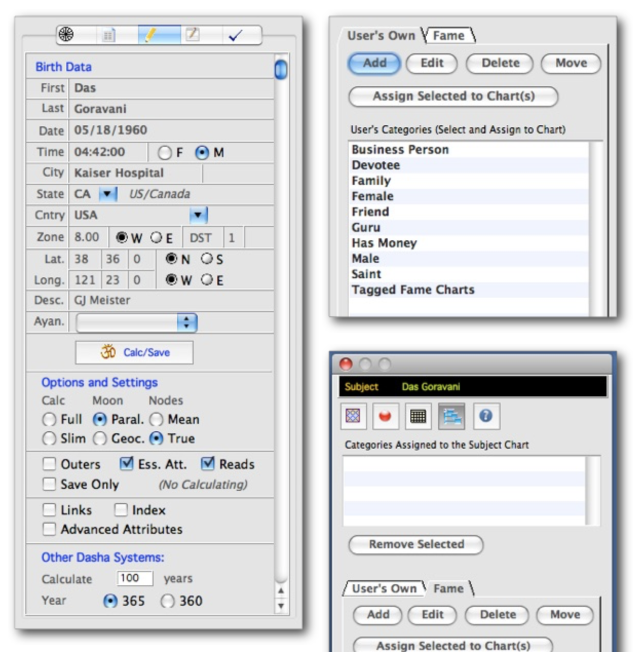Select the yellow pencil edit icon
This screenshot has width=644, height=652.
[150, 35]
